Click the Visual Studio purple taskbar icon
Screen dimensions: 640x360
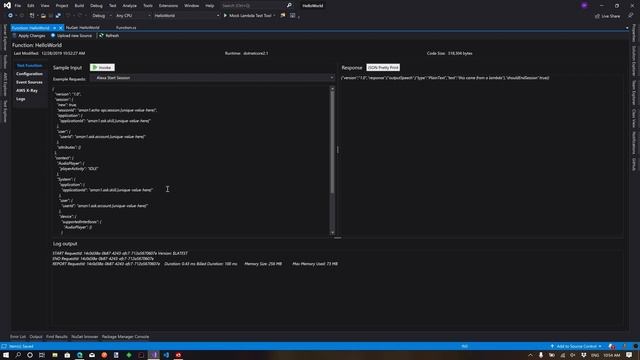click(x=154, y=355)
